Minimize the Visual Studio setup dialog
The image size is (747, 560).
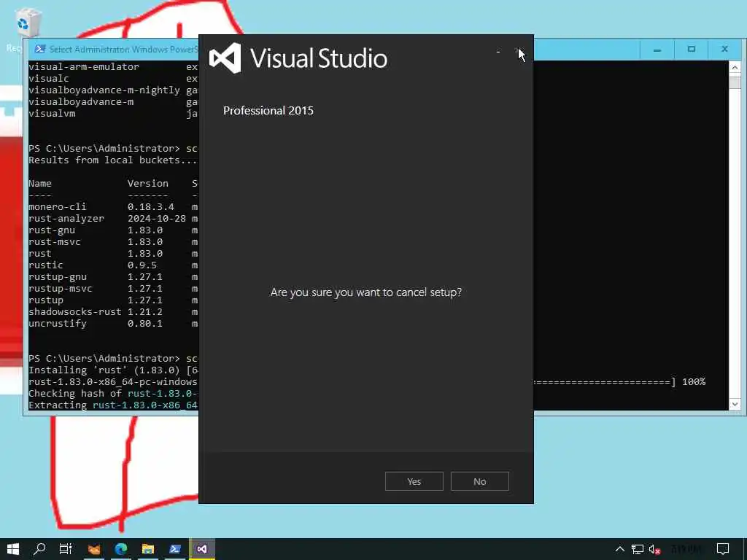(x=498, y=51)
